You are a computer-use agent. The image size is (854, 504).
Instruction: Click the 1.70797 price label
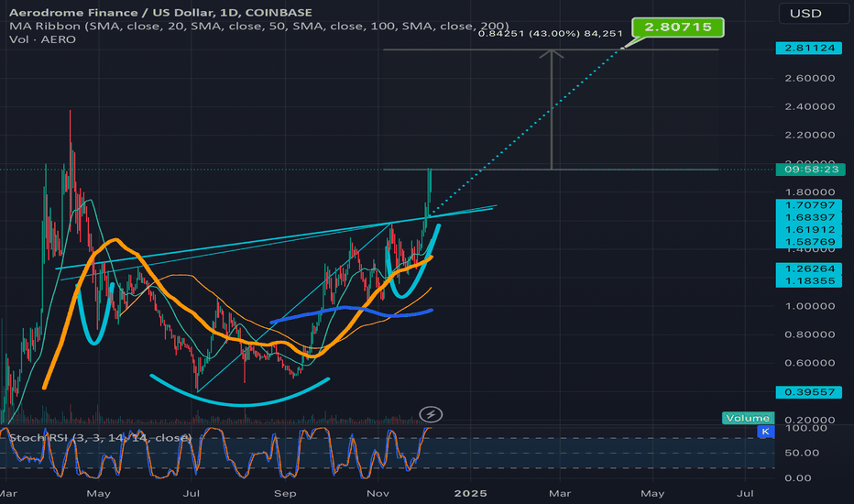(809, 205)
